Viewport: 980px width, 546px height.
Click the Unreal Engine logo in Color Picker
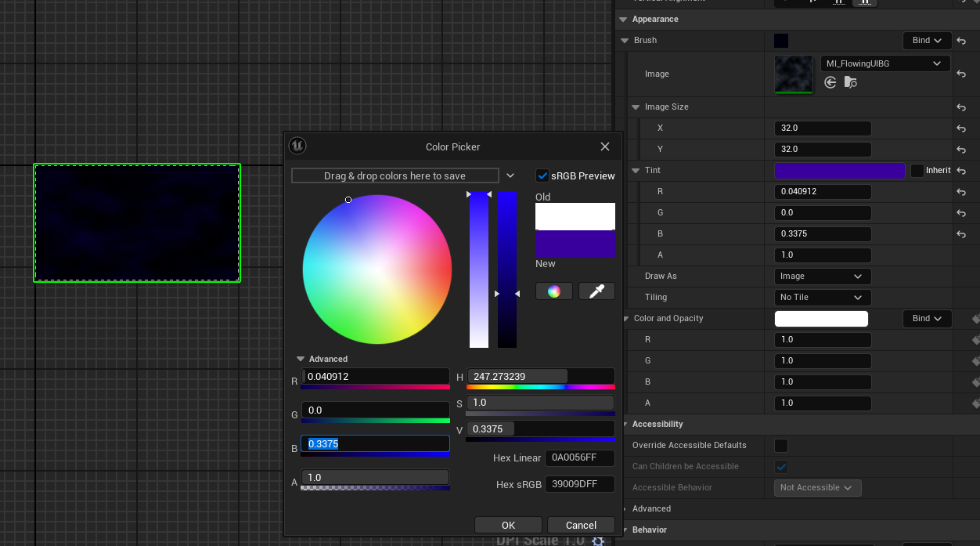click(297, 146)
